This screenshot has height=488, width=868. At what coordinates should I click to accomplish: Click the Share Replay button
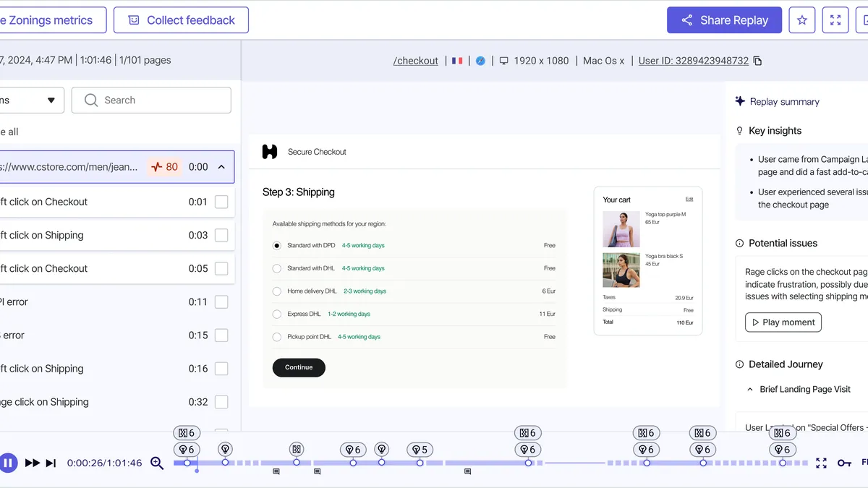(724, 20)
